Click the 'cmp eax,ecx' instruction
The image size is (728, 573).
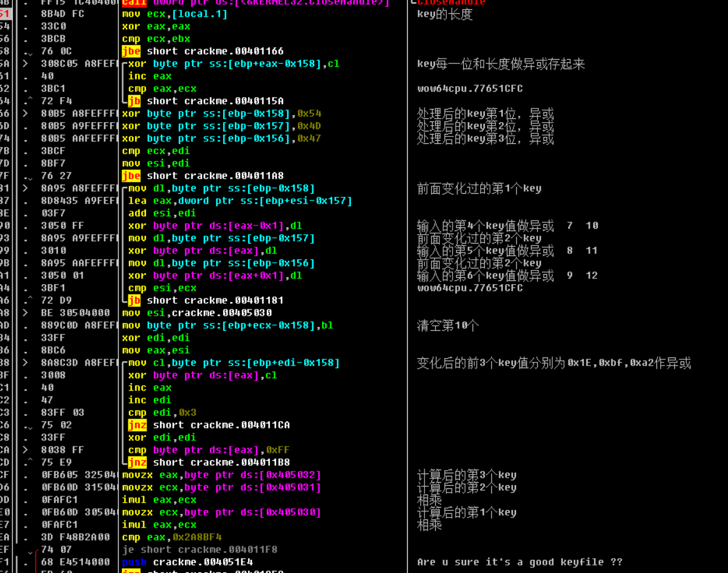click(x=162, y=88)
